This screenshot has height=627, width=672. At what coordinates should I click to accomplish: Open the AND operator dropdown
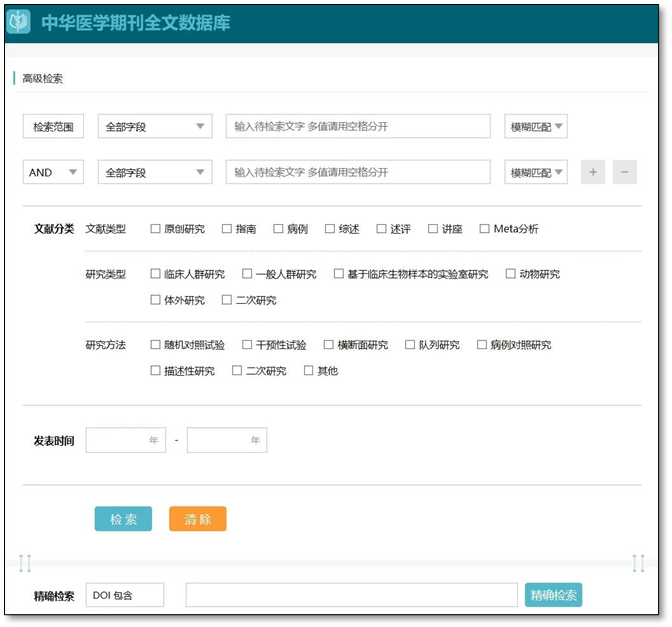tap(53, 172)
